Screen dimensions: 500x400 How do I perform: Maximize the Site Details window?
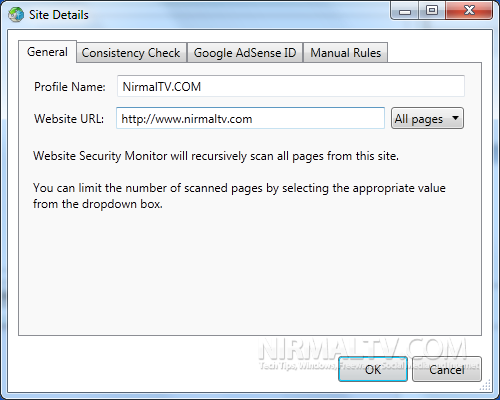(432, 11)
